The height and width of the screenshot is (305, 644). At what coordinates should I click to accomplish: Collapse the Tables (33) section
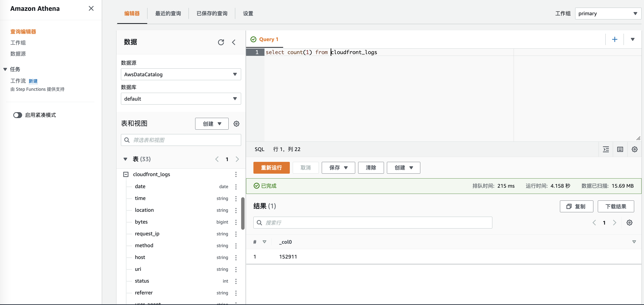[x=126, y=159]
